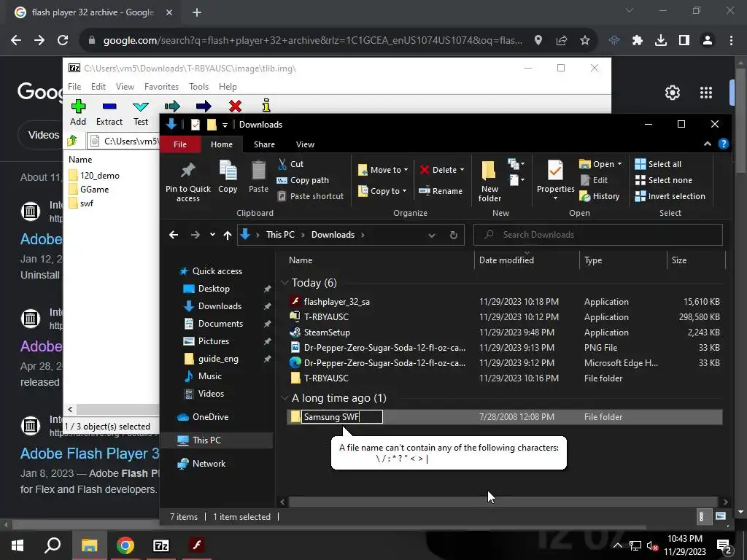747x560 pixels.
Task: Click the Chrome icon on taskbar
Action: 125,545
